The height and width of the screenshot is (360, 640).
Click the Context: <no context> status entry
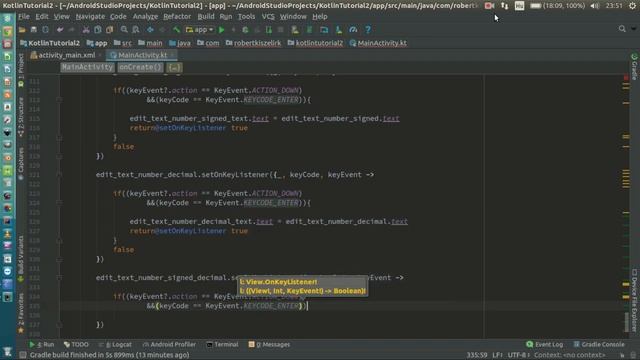(x=570, y=355)
